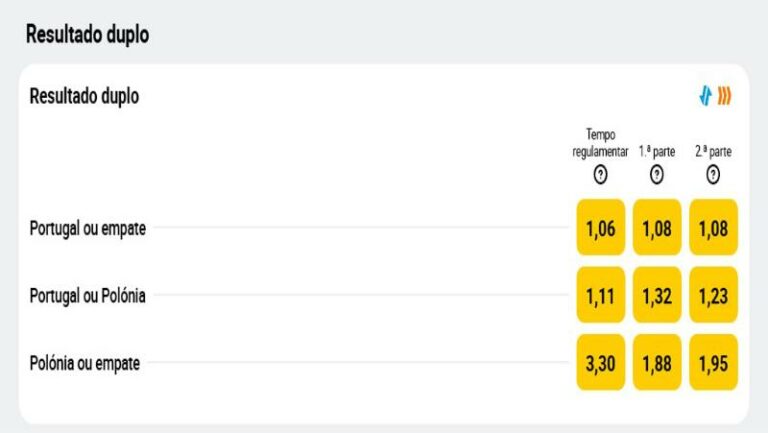Click the Portugal ou empate row label
768x433 pixels.
tap(88, 228)
